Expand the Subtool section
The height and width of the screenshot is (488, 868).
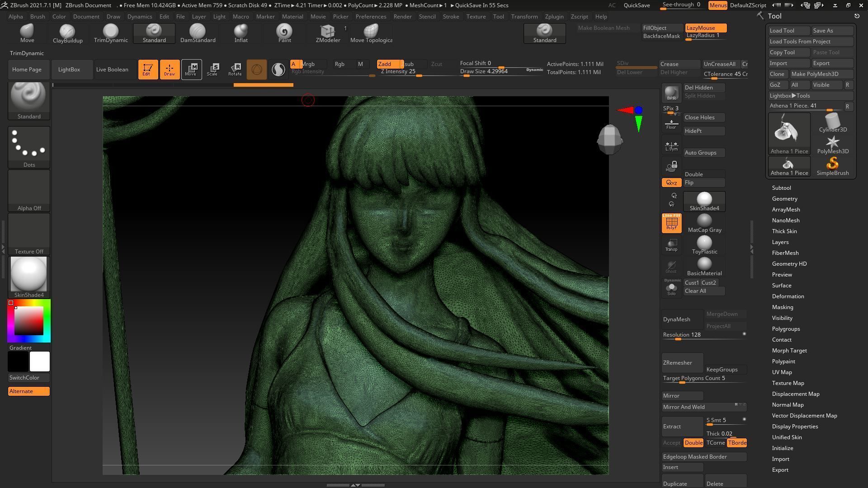point(781,188)
